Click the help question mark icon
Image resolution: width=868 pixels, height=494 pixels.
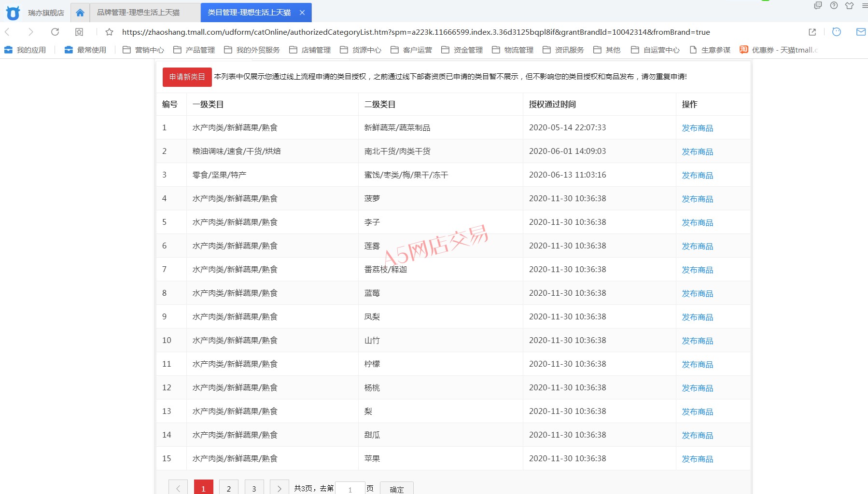[834, 5]
